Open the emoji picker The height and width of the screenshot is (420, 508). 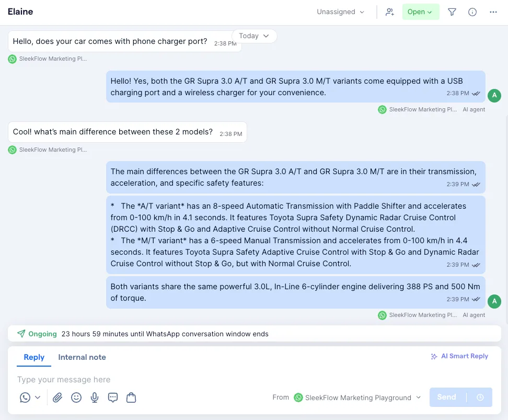click(x=76, y=398)
